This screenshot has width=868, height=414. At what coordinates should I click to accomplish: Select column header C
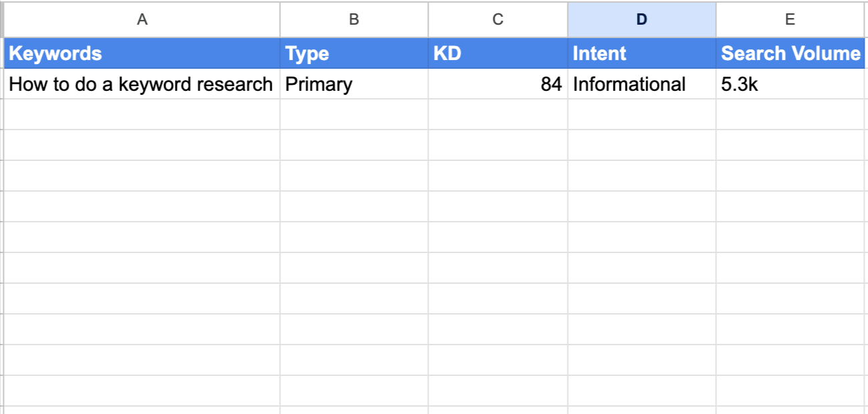pyautogui.click(x=497, y=19)
